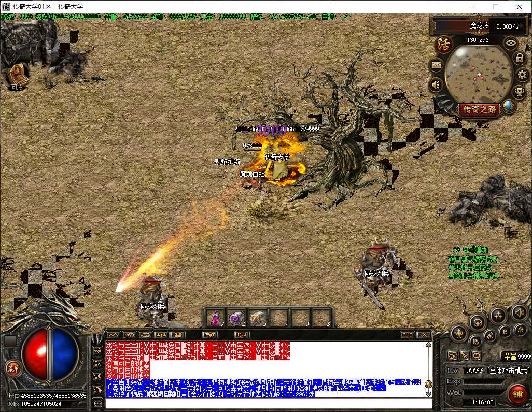This screenshot has height=412, width=532.
Task: Open the mail envelope icon beside minimap
Action: [x=436, y=65]
